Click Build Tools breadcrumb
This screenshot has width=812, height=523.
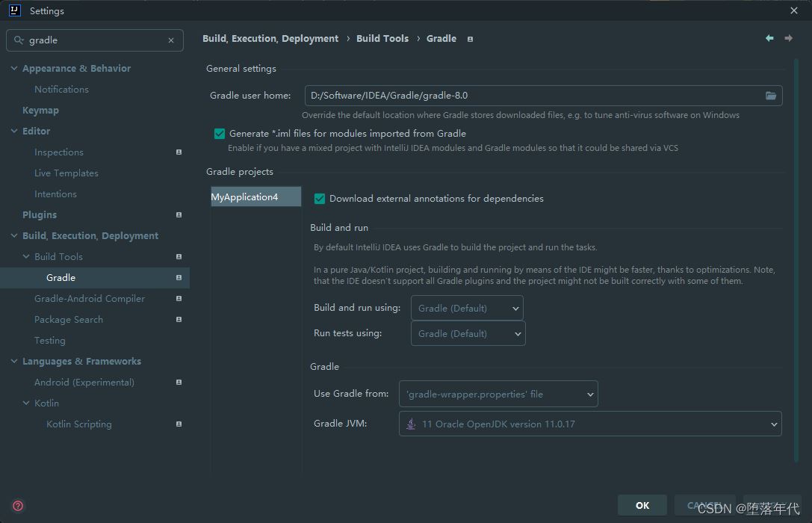tap(382, 39)
